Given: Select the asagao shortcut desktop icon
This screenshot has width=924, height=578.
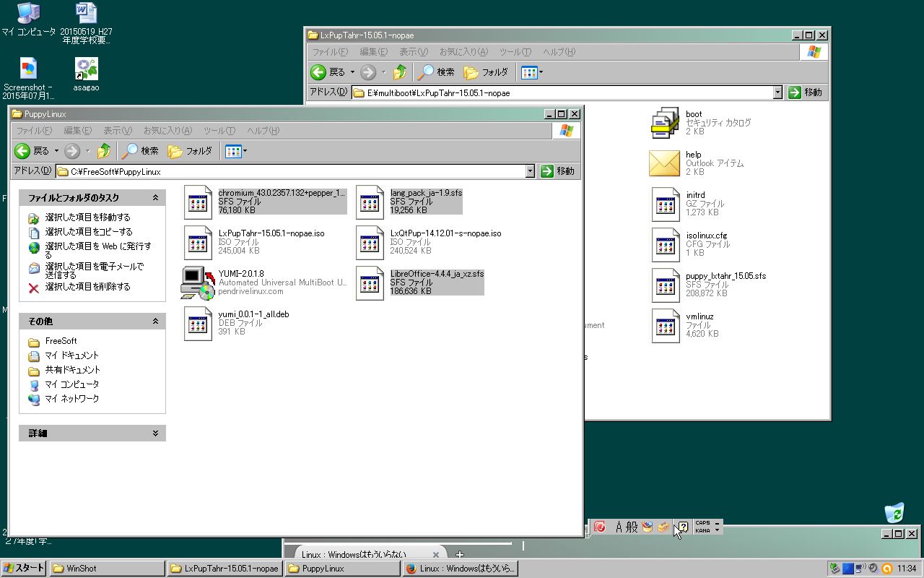Looking at the screenshot, I should 86,69.
